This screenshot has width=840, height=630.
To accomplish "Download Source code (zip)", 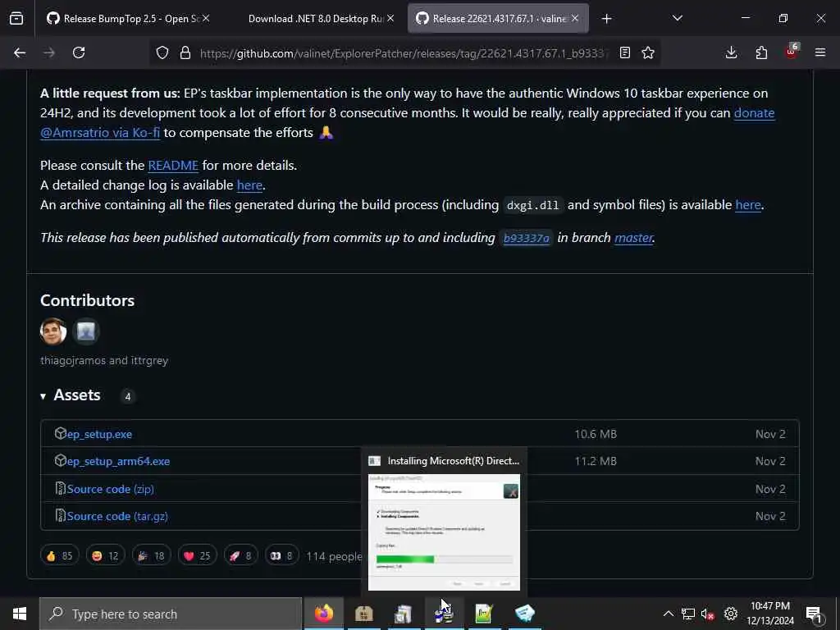I will (111, 489).
